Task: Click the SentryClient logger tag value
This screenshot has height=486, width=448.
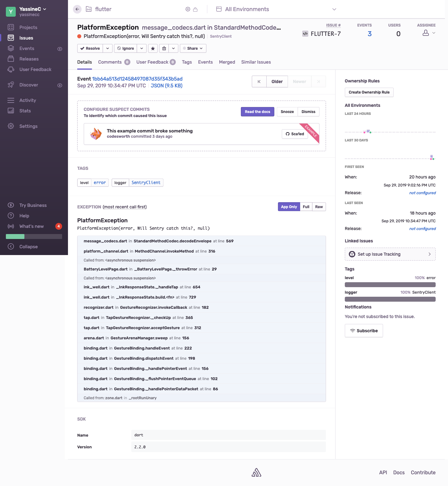Action: (146, 183)
